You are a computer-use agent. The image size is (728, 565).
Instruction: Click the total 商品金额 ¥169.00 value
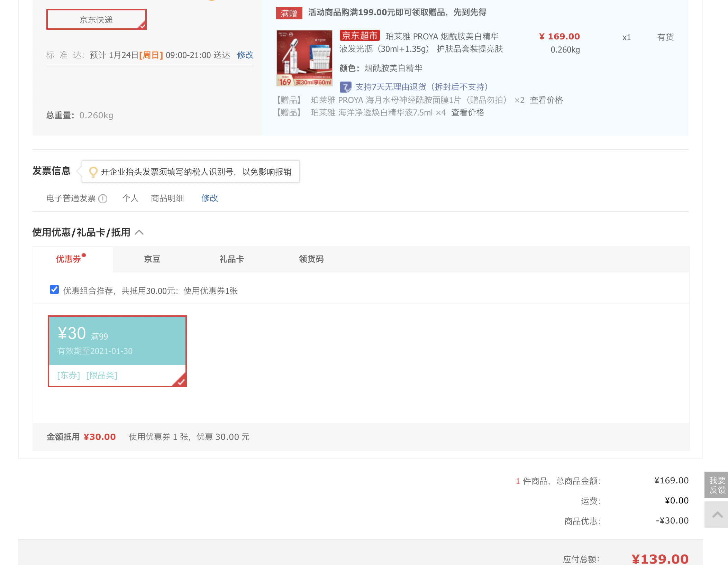click(x=671, y=481)
